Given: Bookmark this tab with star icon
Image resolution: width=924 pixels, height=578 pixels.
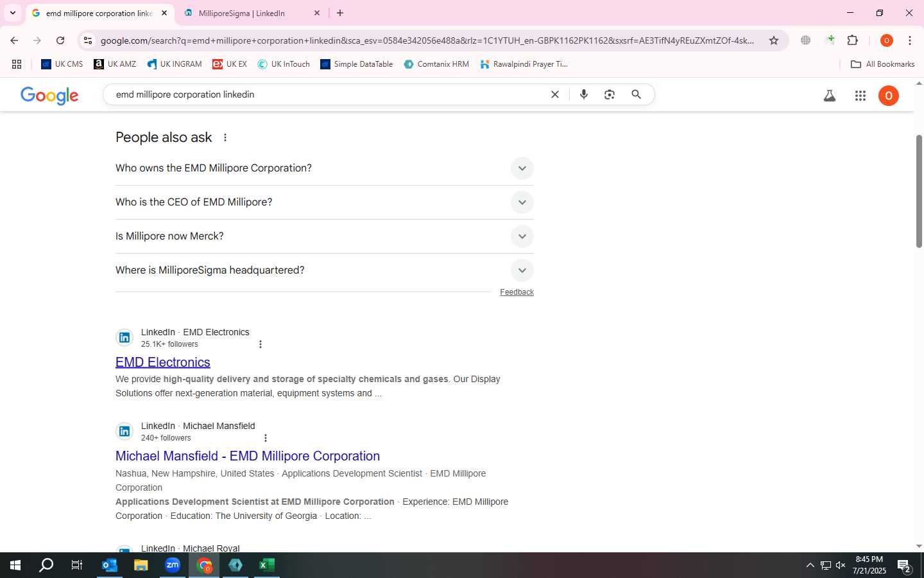Looking at the screenshot, I should click(774, 40).
